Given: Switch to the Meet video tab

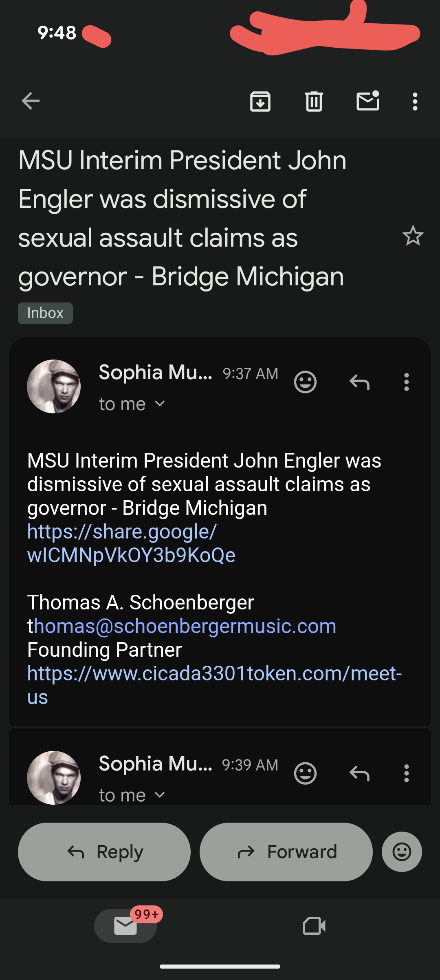Looking at the screenshot, I should 314,926.
